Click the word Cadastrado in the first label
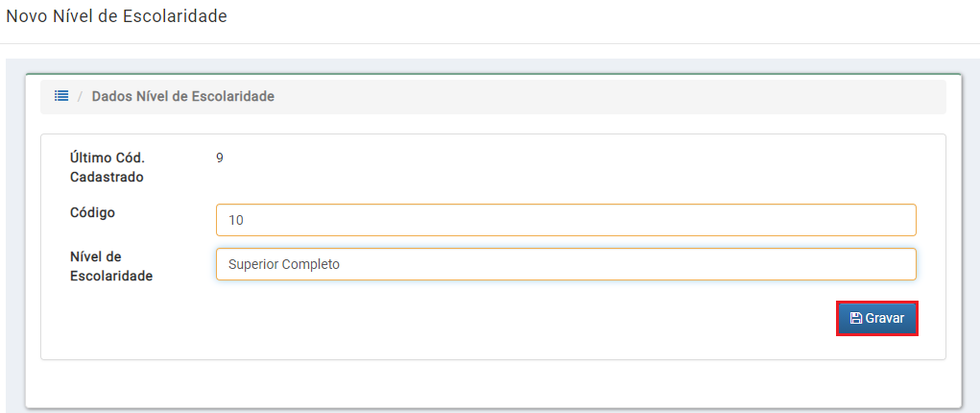This screenshot has height=413, width=980. (x=107, y=177)
